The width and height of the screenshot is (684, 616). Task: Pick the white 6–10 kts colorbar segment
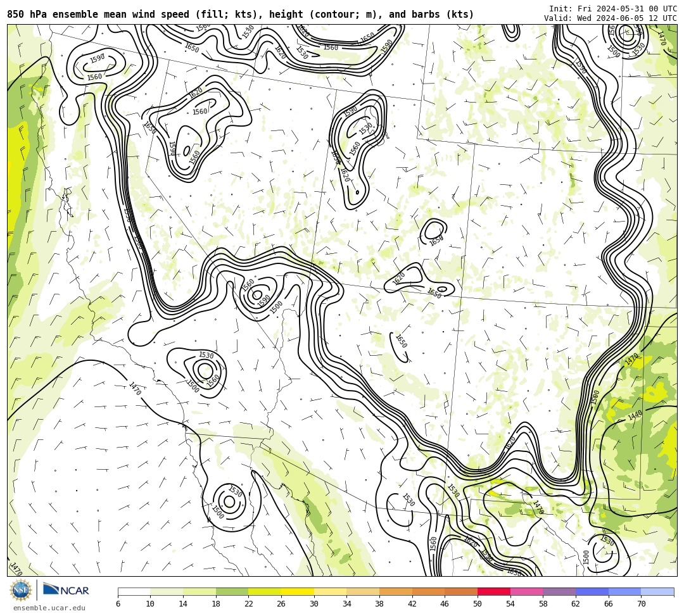point(134,591)
